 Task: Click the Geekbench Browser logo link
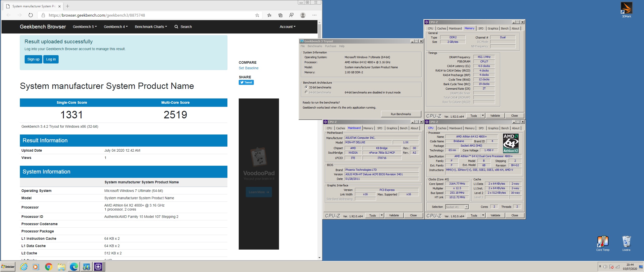click(x=43, y=27)
